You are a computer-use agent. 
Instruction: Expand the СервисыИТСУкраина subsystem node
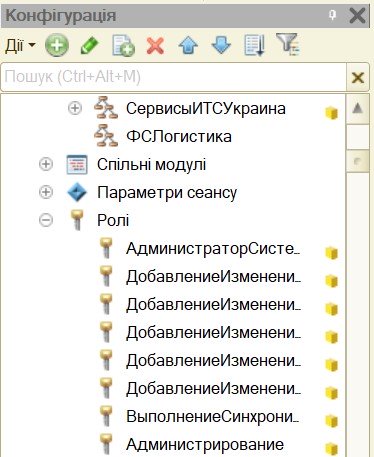click(75, 108)
